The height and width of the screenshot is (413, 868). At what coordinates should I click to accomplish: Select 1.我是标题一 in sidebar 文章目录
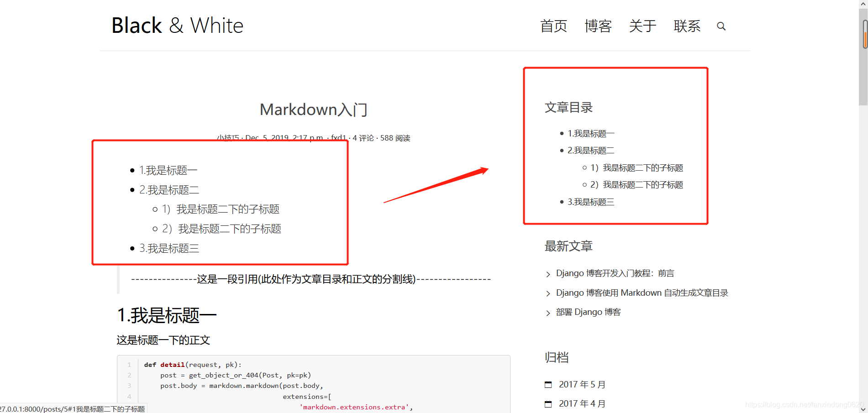591,133
